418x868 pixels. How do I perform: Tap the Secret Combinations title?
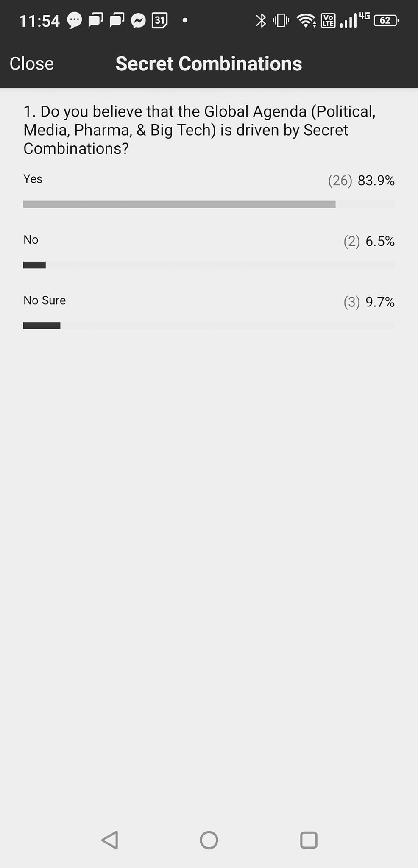pyautogui.click(x=209, y=64)
